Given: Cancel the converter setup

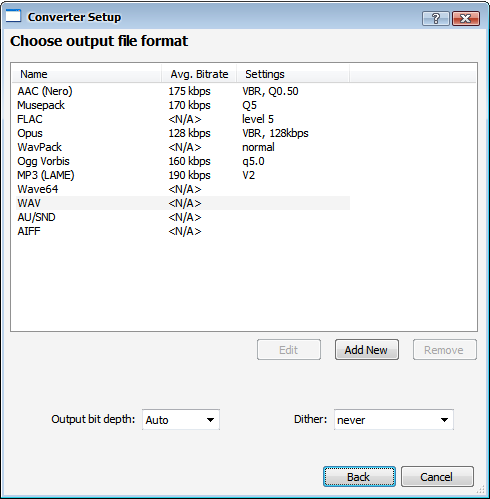Looking at the screenshot, I should (x=437, y=477).
